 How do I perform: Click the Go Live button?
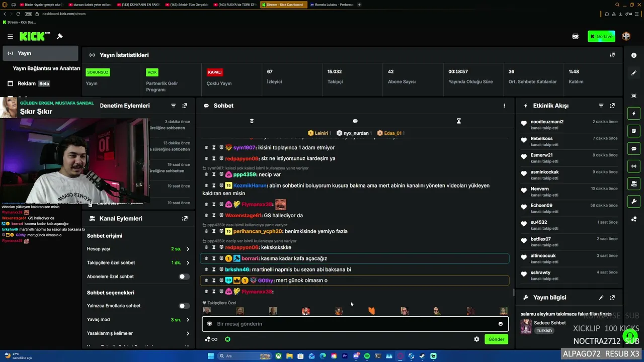point(601,36)
